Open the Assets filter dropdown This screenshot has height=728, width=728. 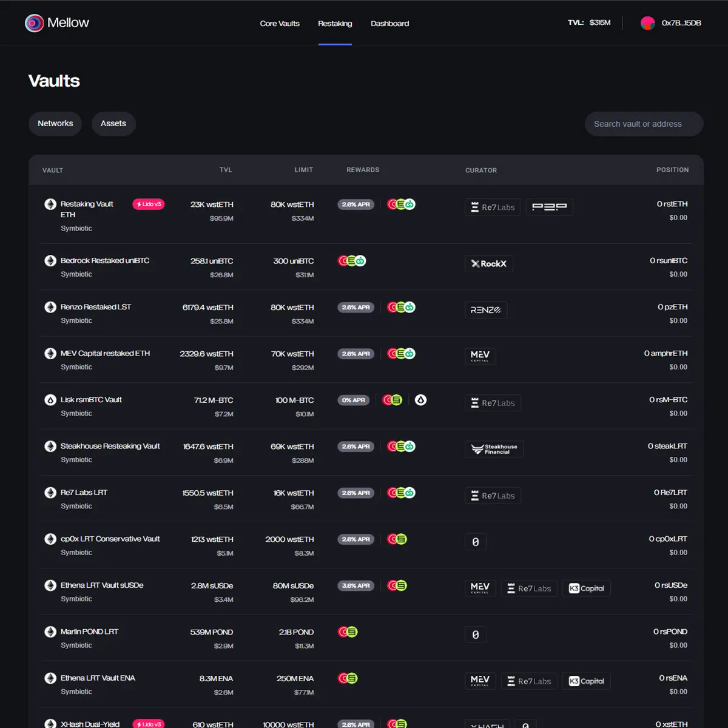(113, 124)
